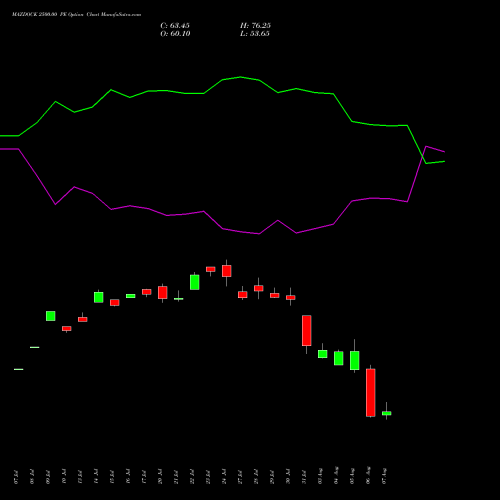Select the '14 Jul' date label on the axis
Image resolution: width=500 pixels, height=500 pixels.
(96, 477)
